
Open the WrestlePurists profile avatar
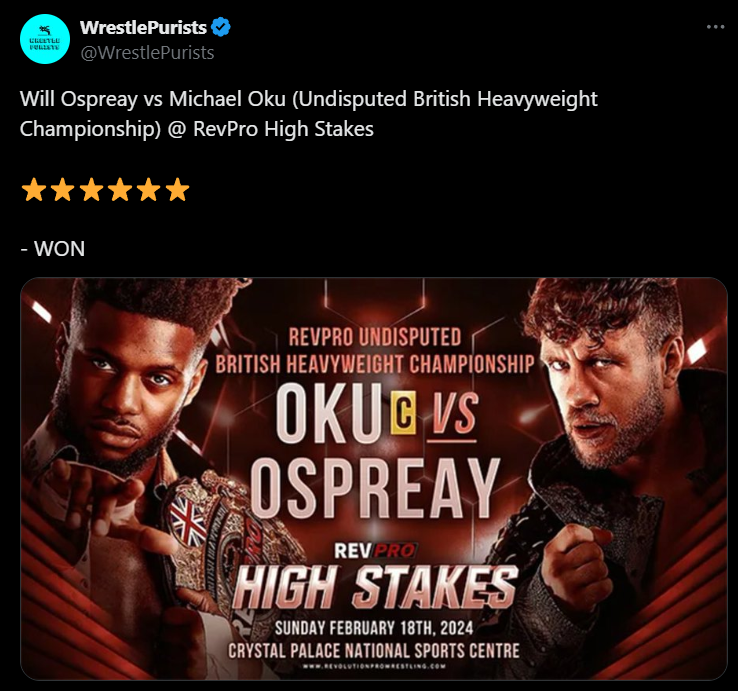(x=45, y=39)
